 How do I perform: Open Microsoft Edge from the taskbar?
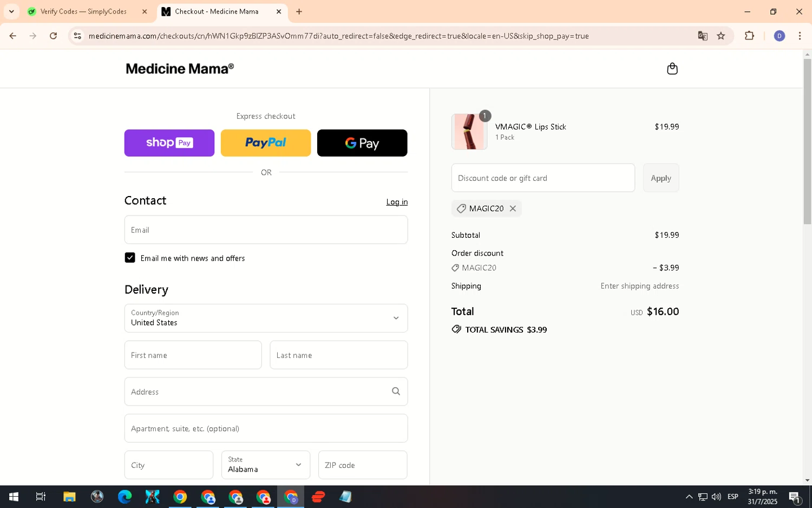[x=125, y=497]
